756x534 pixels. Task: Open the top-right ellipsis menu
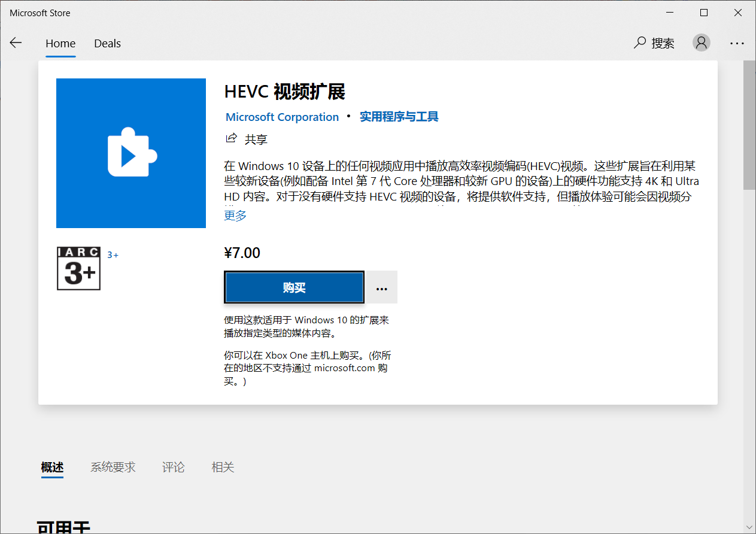click(x=737, y=43)
